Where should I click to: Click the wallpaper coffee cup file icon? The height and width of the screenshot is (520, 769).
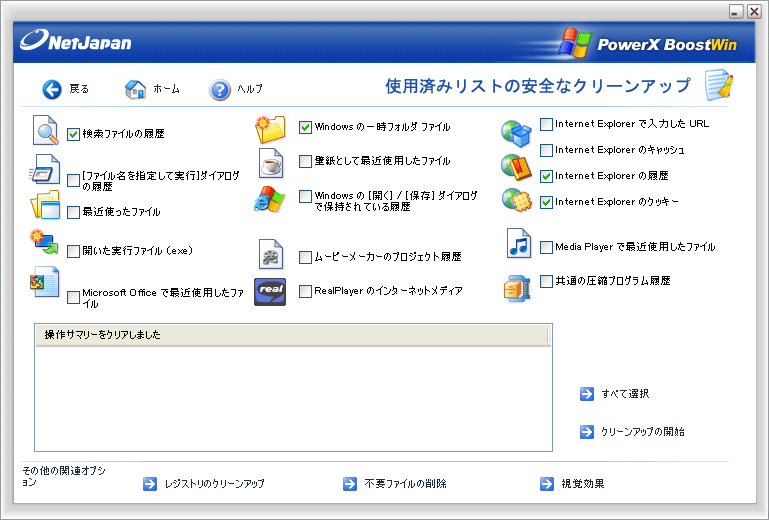pos(271,163)
